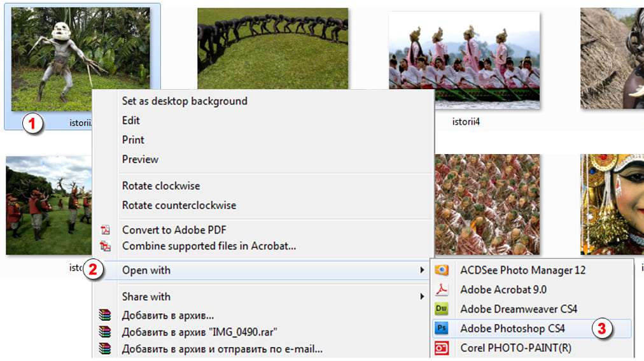This screenshot has height=361, width=644.
Task: Click WinRAR icon beside "IMG_0490.rar" entry
Action: pyautogui.click(x=105, y=332)
